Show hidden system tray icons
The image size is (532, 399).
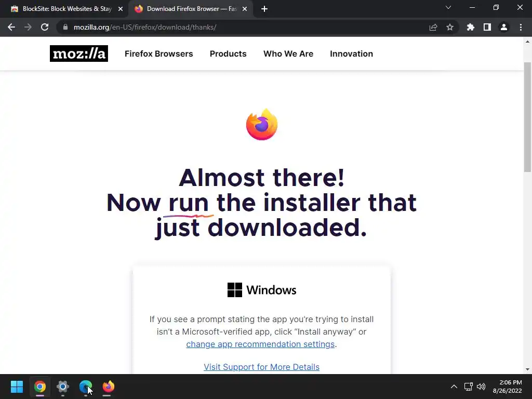click(x=454, y=387)
